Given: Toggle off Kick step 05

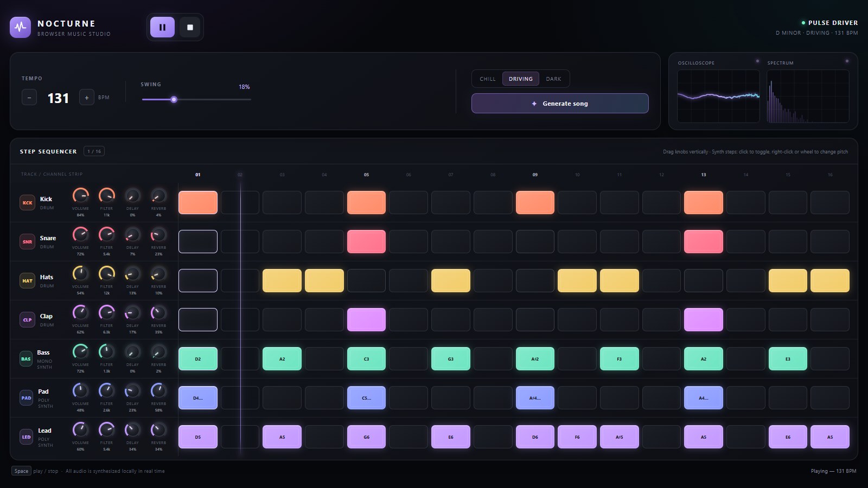Looking at the screenshot, I should (366, 202).
